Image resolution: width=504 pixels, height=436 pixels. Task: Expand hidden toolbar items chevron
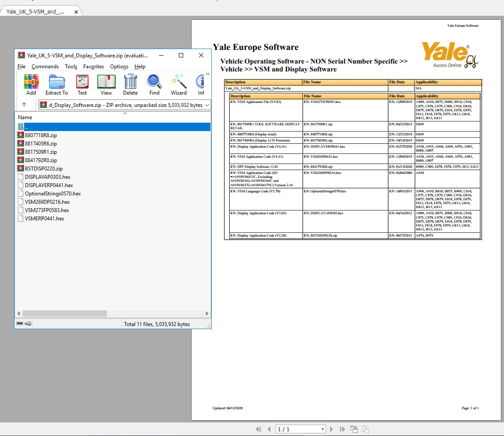[208, 74]
